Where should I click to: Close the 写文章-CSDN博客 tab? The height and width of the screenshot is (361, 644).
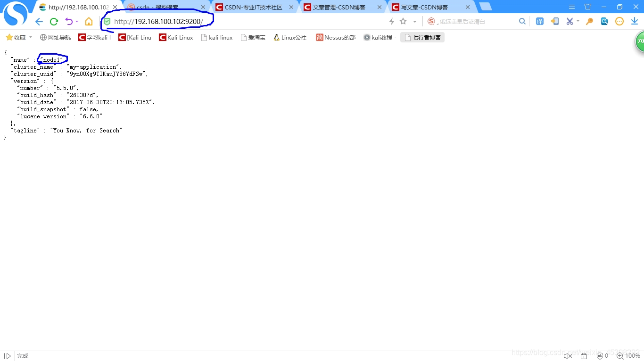point(468,8)
